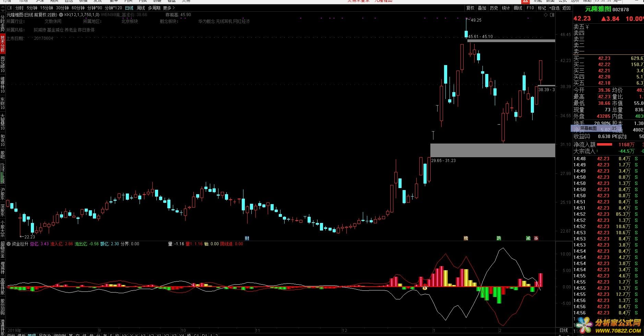Open 个股大宗 sidebar entry
644x336 pixels.
click(x=3, y=229)
